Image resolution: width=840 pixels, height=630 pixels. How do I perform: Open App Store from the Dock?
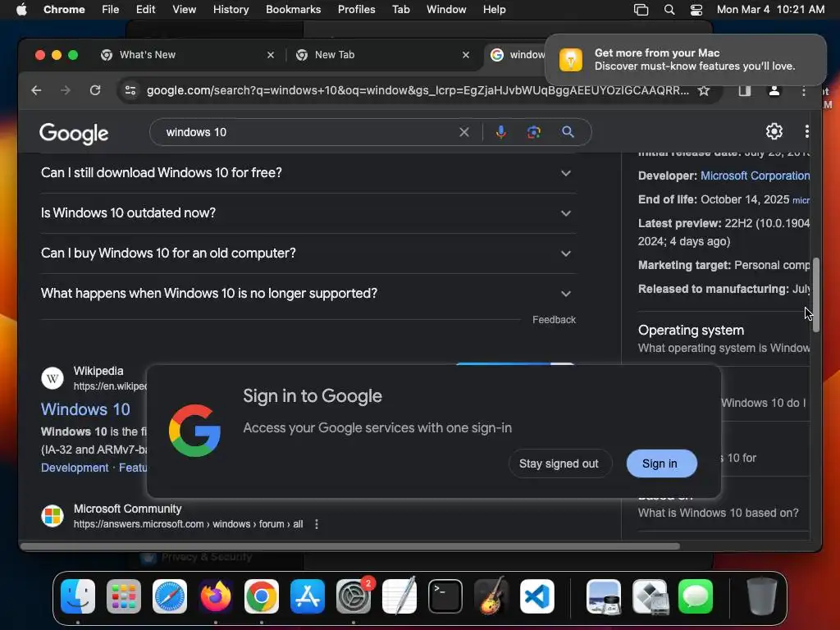(x=308, y=596)
